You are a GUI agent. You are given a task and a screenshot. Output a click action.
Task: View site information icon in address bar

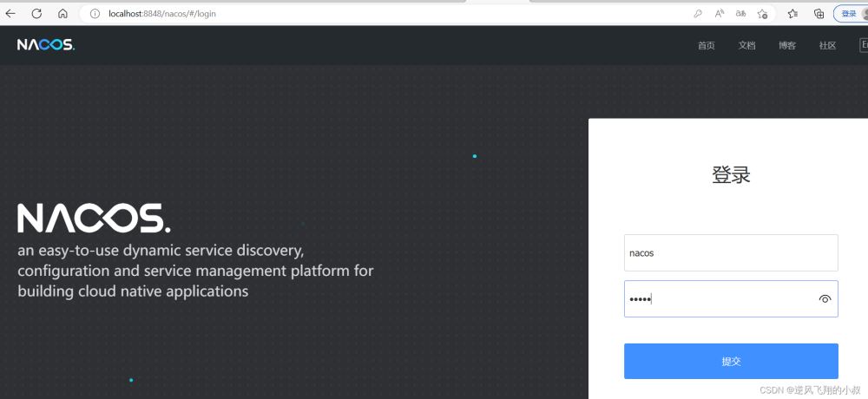pos(95,14)
